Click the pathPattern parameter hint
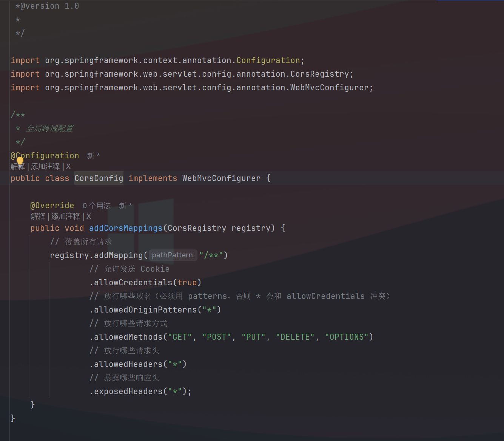 pyautogui.click(x=173, y=255)
